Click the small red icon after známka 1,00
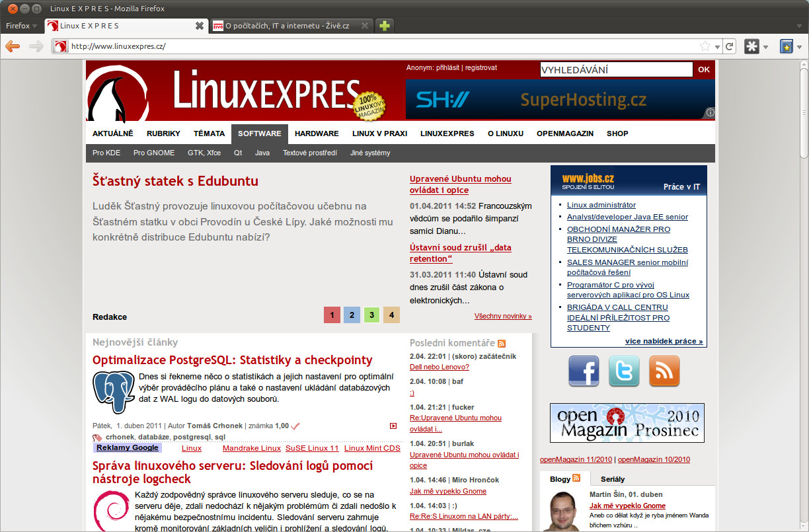The image size is (809, 532). pos(393,426)
